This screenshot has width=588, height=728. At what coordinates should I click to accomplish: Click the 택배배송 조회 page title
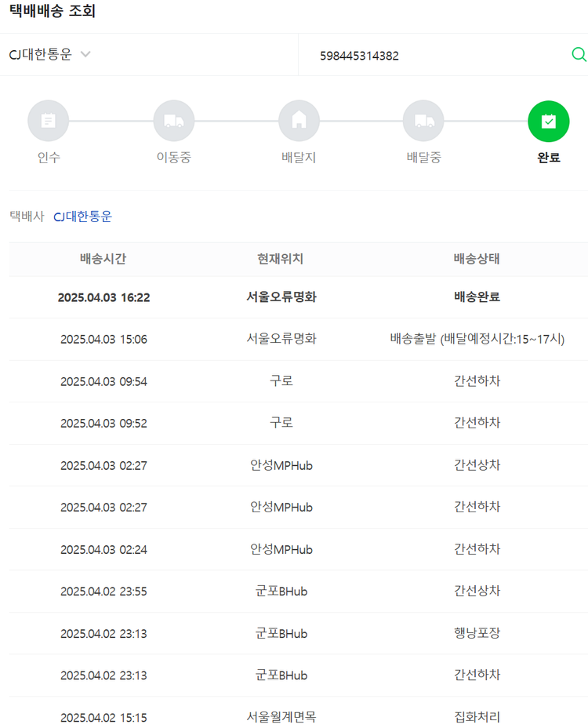click(x=53, y=12)
